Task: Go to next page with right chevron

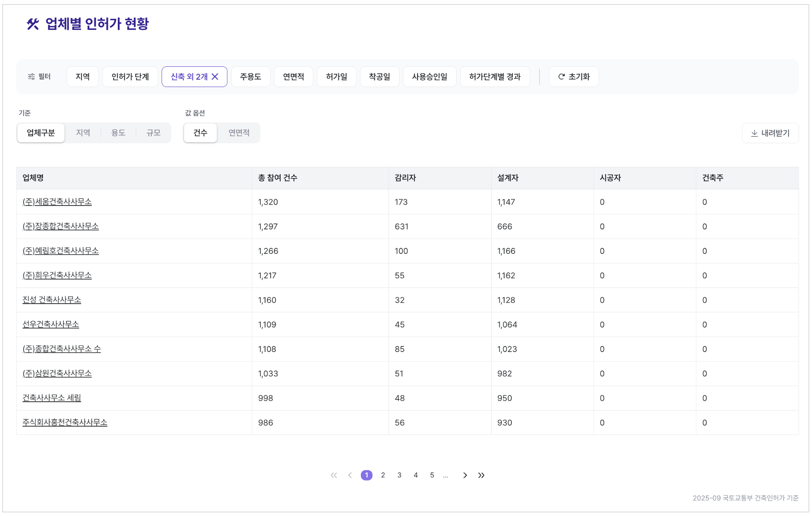Action: tap(465, 475)
